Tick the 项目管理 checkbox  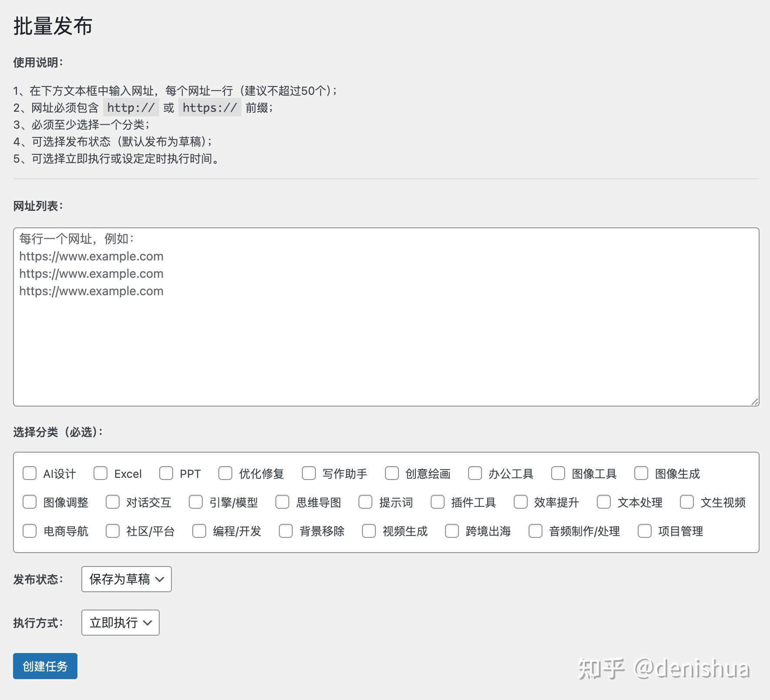(645, 530)
